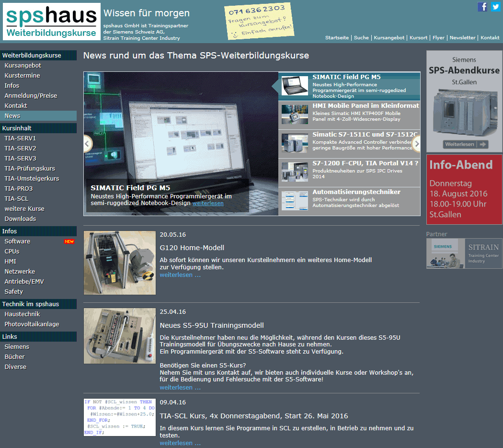Open Software under Infos
The width and height of the screenshot is (503, 448).
pos(17,241)
